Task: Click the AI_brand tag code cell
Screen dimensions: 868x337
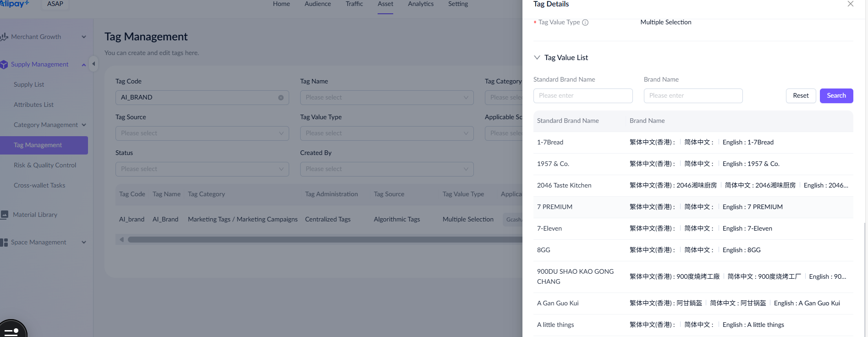Action: [x=132, y=220]
